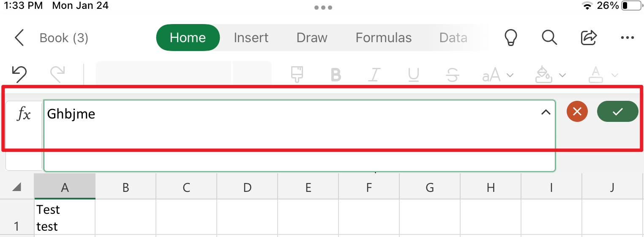644x237 pixels.
Task: Cancel entry with red X button
Action: pos(577,111)
